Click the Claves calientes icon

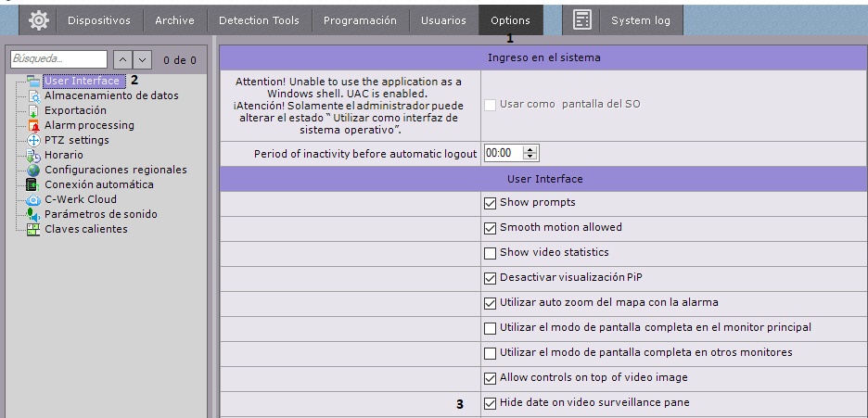coord(34,229)
